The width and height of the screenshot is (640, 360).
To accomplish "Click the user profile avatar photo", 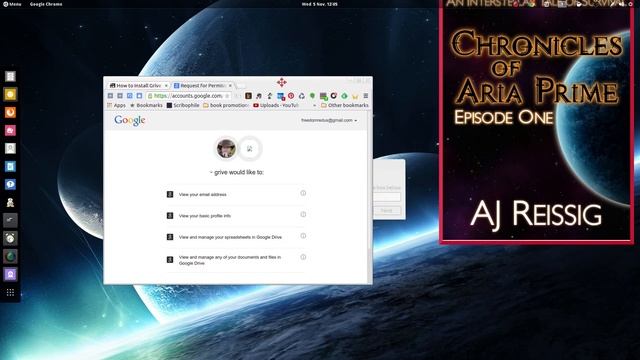I will pyautogui.click(x=226, y=148).
